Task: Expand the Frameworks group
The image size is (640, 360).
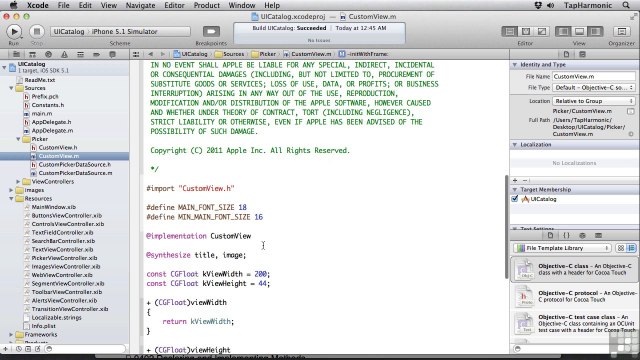Action: (11, 335)
